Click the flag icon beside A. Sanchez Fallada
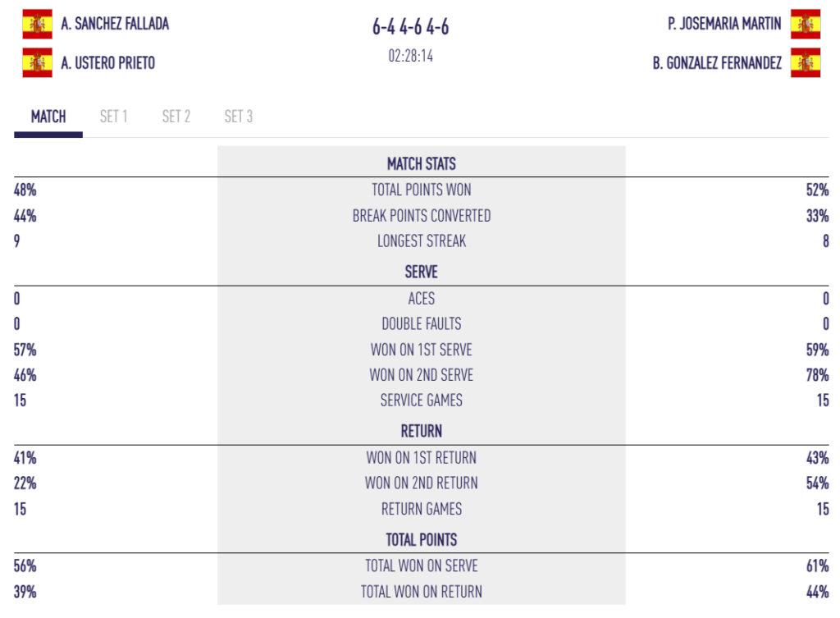This screenshot has width=840, height=618. 37,24
